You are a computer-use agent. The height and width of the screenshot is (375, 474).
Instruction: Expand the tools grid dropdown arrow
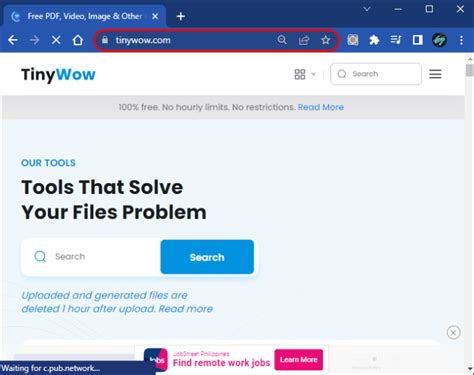[x=313, y=74]
